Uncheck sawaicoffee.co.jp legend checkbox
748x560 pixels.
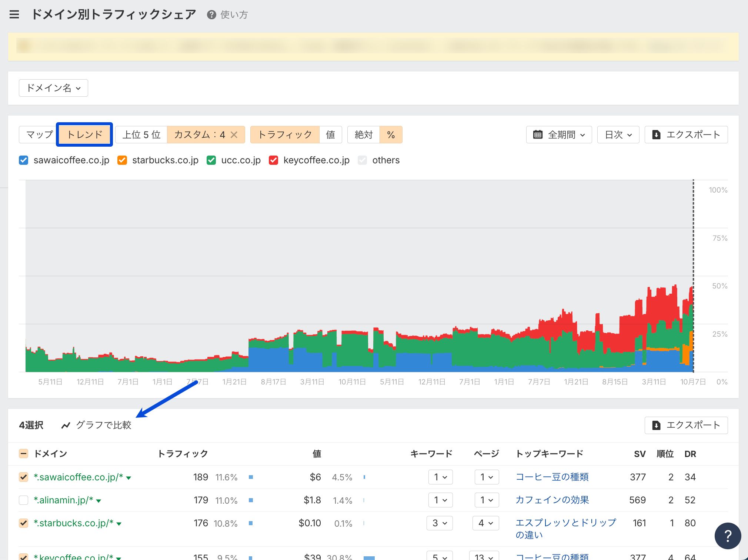click(24, 160)
